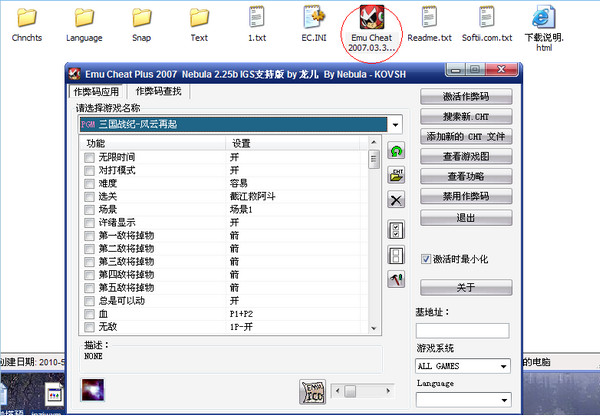
Task: Enable the 血 cheat checkbox
Action: coord(90,314)
